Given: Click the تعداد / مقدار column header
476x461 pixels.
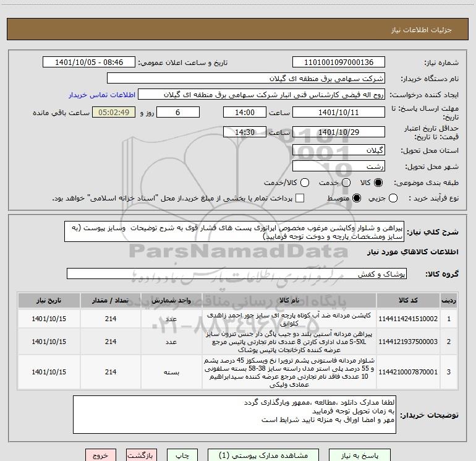Looking at the screenshot, I should (111, 301).
